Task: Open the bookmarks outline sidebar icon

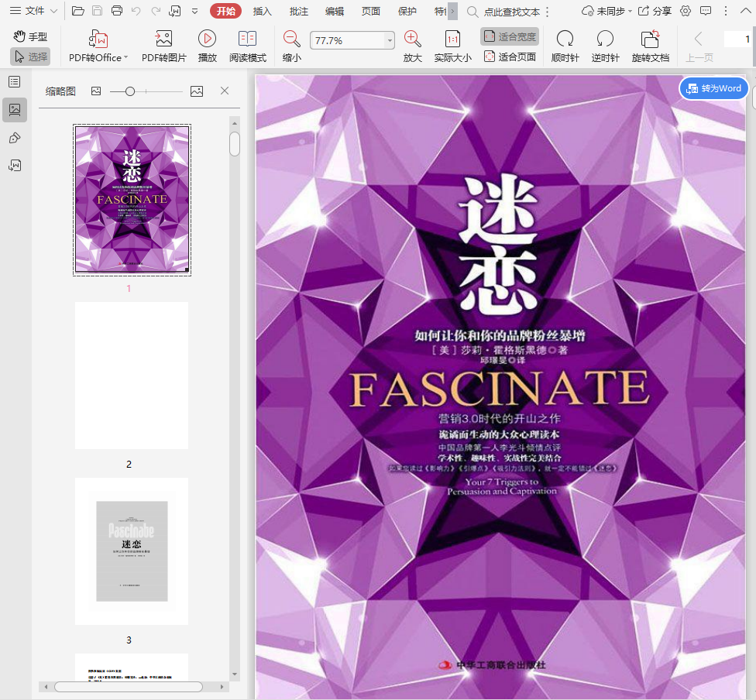Action: coord(14,81)
